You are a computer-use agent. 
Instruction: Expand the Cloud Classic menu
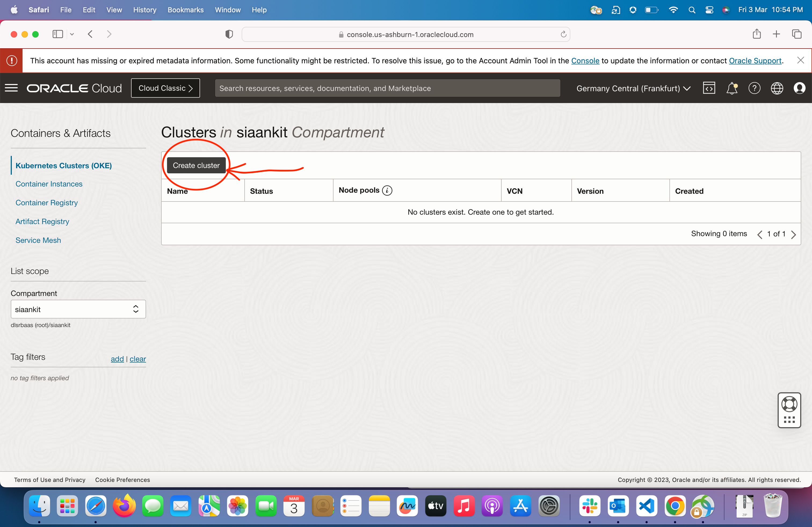pyautogui.click(x=165, y=88)
